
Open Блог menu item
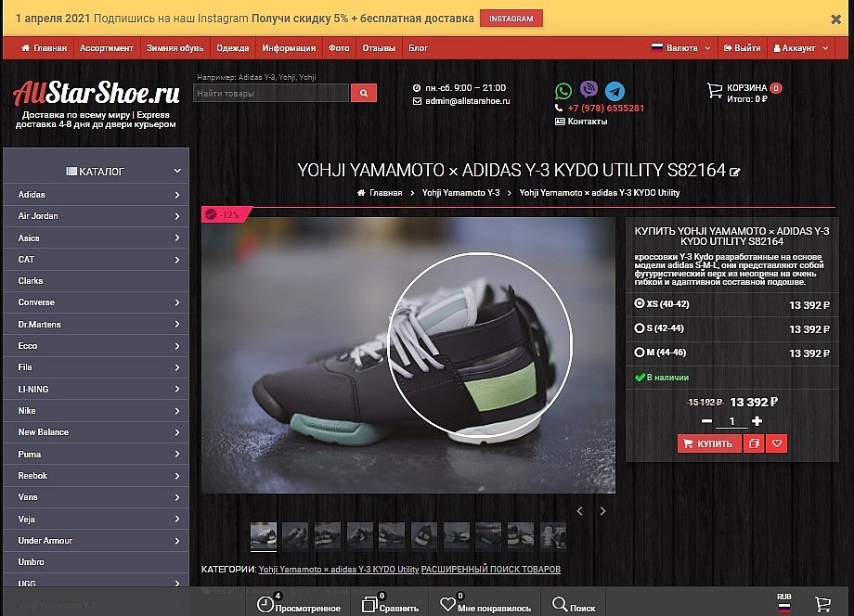tap(419, 48)
